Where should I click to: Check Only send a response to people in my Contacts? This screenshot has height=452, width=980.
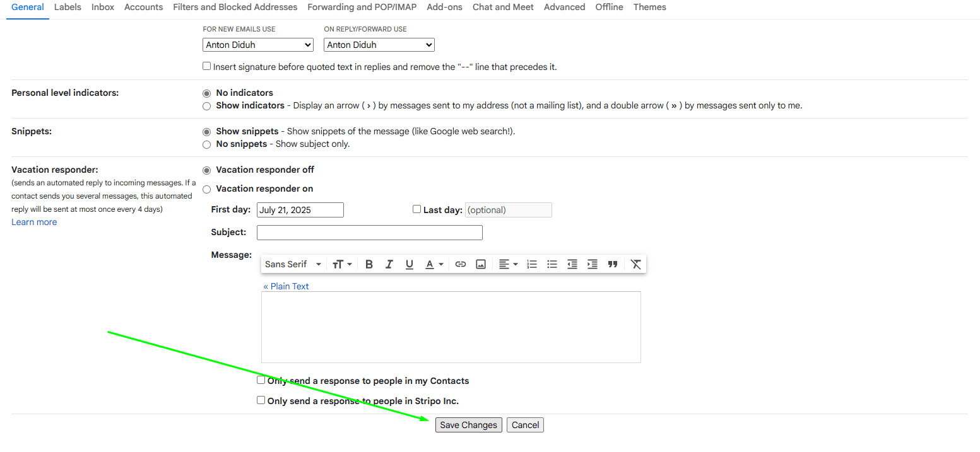point(261,380)
